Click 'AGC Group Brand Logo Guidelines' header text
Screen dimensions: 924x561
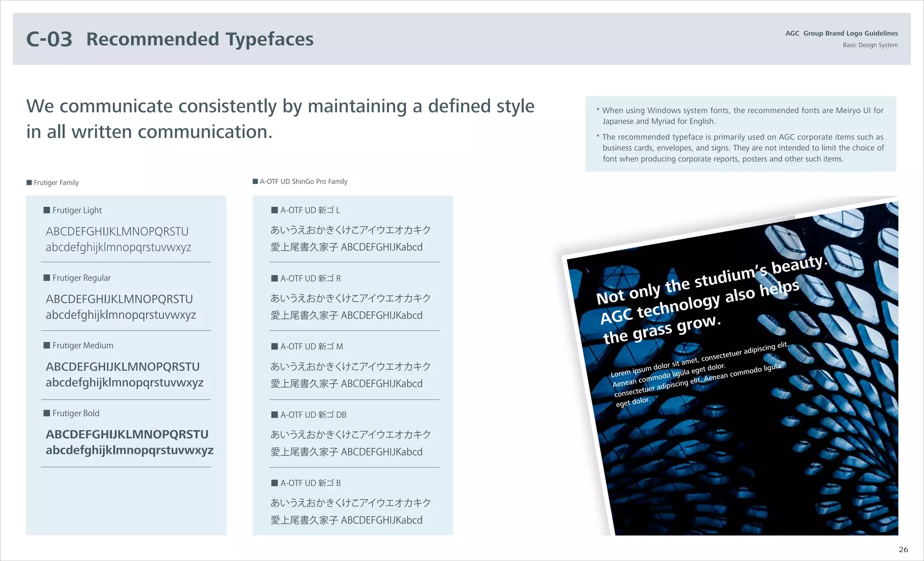(841, 33)
